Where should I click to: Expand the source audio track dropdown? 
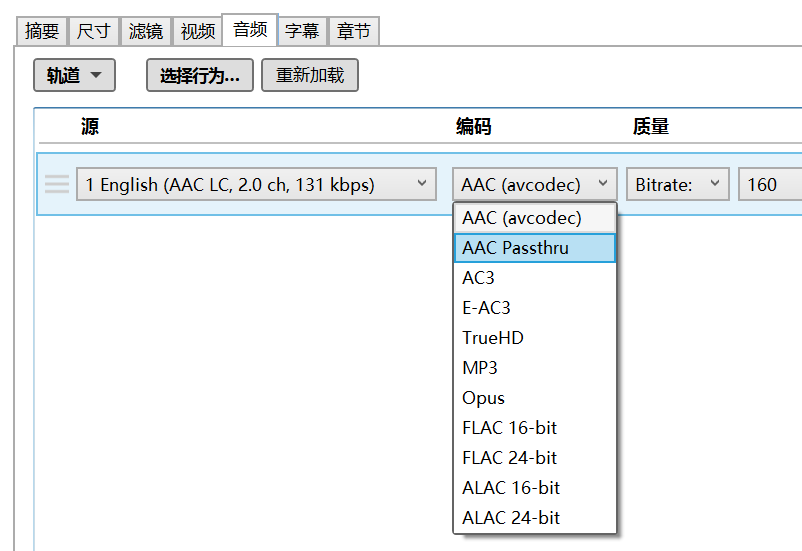pos(256,184)
